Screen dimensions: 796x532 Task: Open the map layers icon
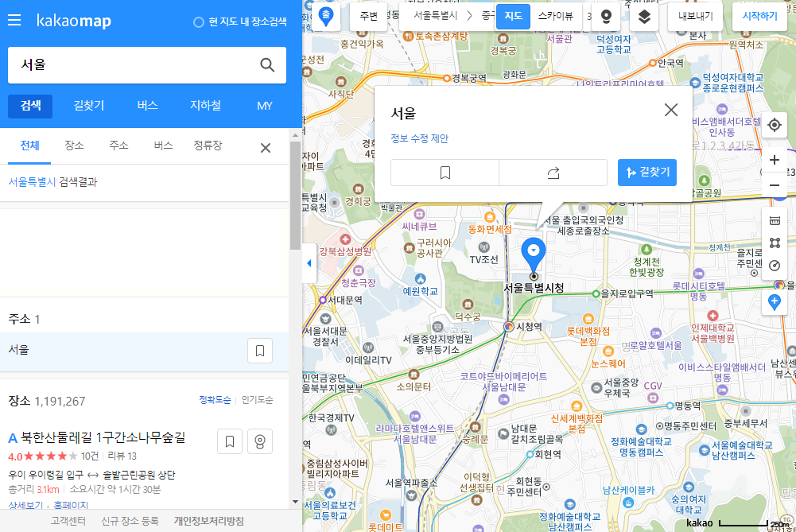(643, 17)
